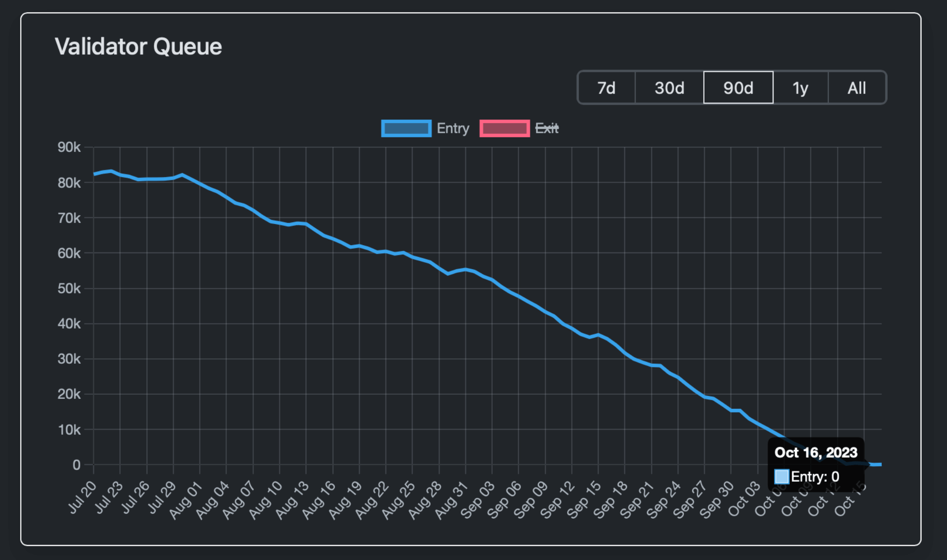This screenshot has height=560, width=947.
Task: Show the 1y time range
Action: (800, 88)
